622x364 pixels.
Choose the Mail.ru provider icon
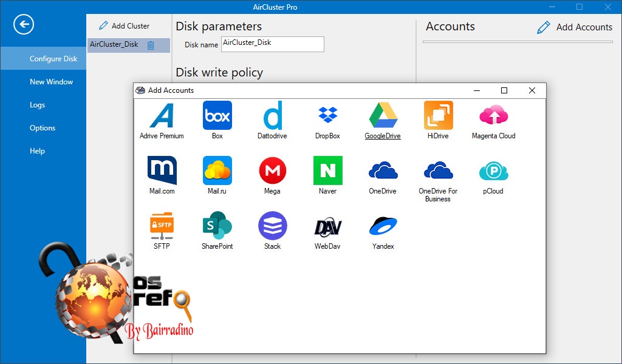217,170
